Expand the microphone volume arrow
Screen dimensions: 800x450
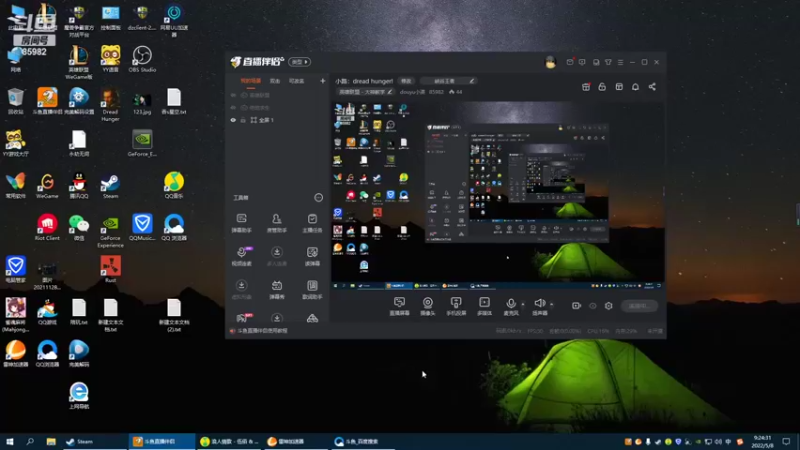point(523,305)
